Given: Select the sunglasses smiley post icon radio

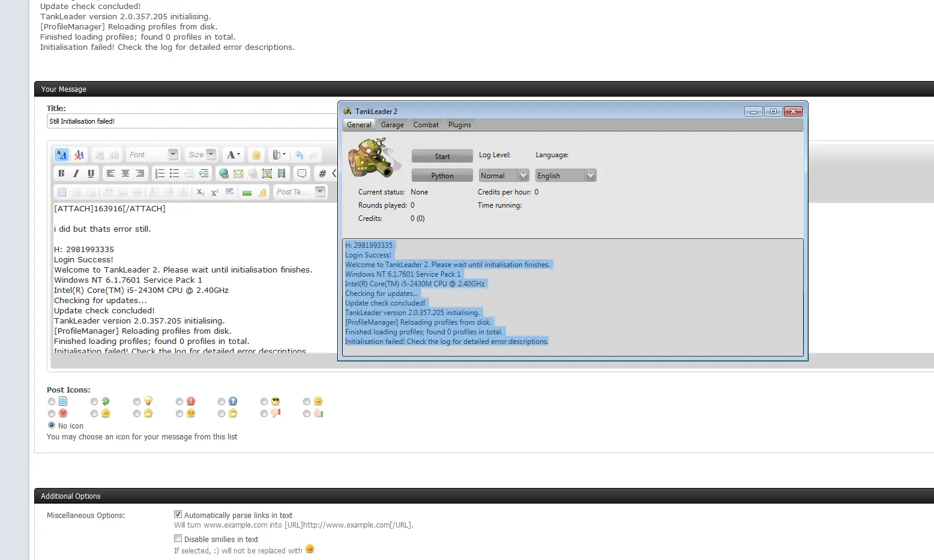Looking at the screenshot, I should coord(264,402).
